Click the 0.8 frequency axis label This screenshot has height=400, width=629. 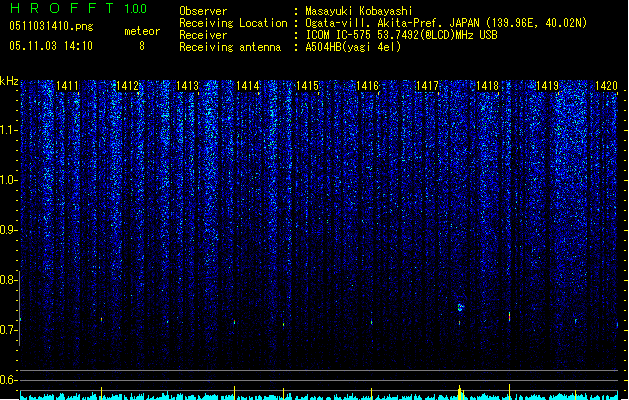point(8,280)
